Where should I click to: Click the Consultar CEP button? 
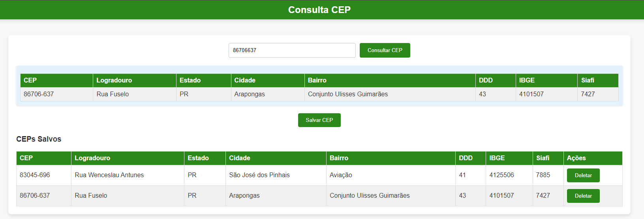385,50
